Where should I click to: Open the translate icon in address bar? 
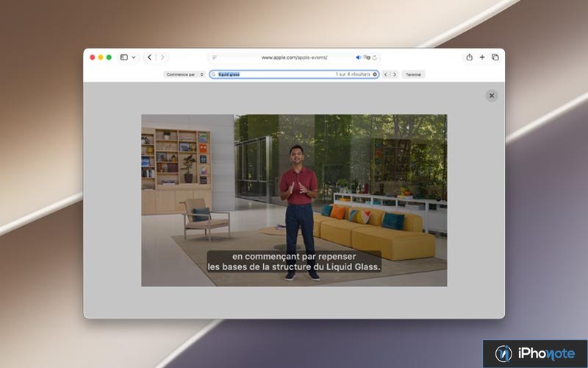click(367, 57)
